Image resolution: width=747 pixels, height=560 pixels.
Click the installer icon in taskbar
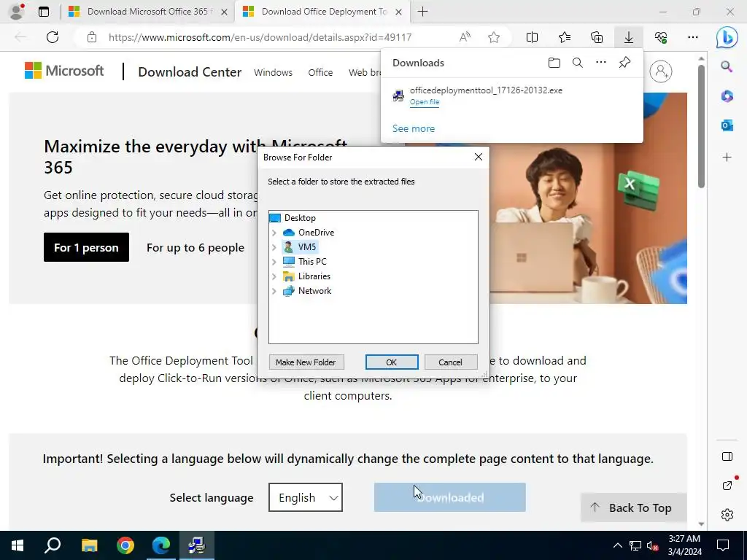coord(196,545)
